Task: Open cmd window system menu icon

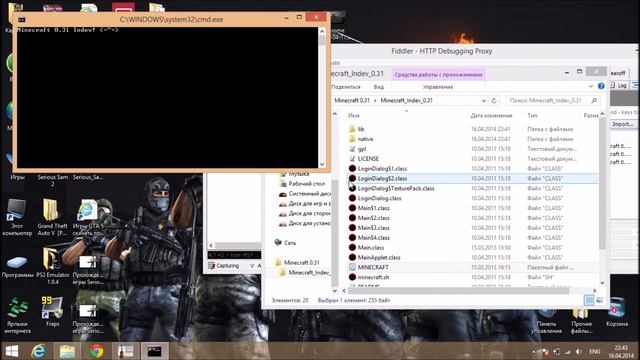Action: [22, 19]
